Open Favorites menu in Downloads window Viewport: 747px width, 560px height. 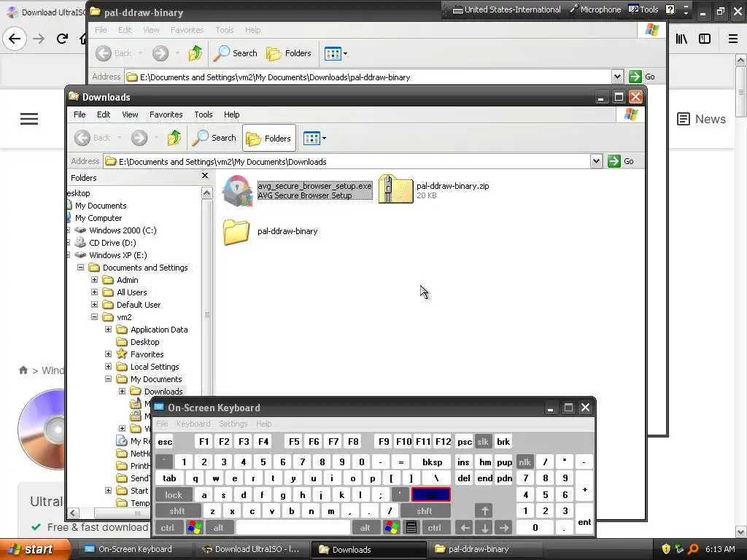166,114
